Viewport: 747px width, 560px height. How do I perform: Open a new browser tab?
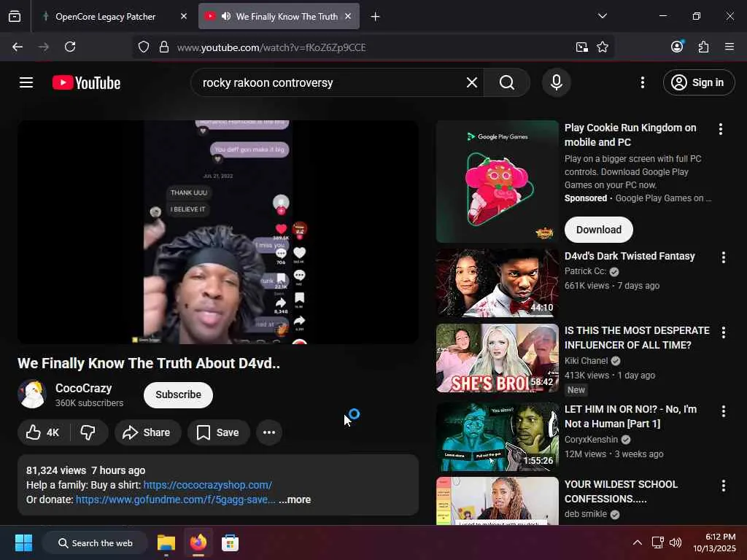click(376, 17)
